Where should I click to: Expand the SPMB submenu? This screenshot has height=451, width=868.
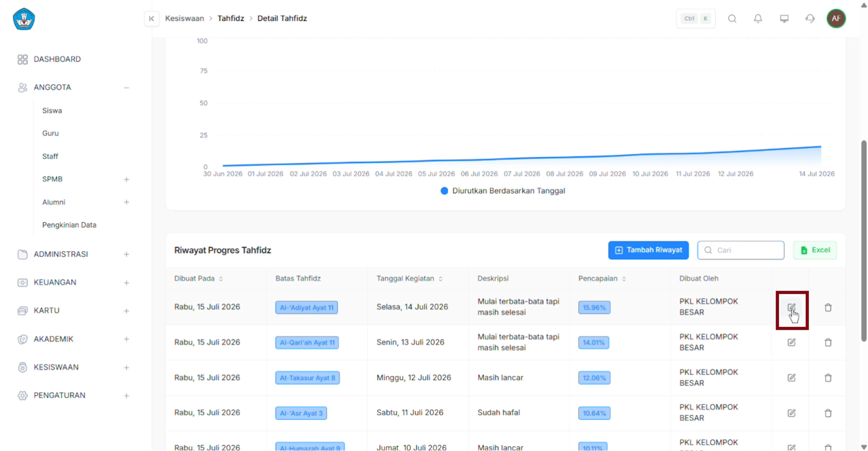(x=126, y=179)
